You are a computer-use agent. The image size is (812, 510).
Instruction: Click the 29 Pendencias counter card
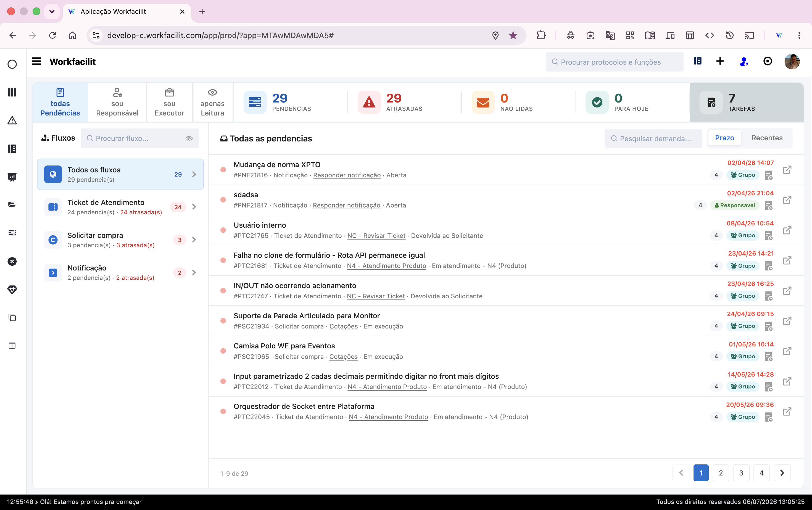tap(290, 102)
